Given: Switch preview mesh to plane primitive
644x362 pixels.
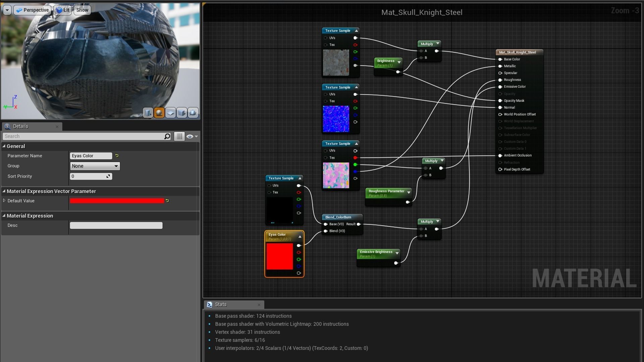Looking at the screenshot, I should (x=170, y=113).
